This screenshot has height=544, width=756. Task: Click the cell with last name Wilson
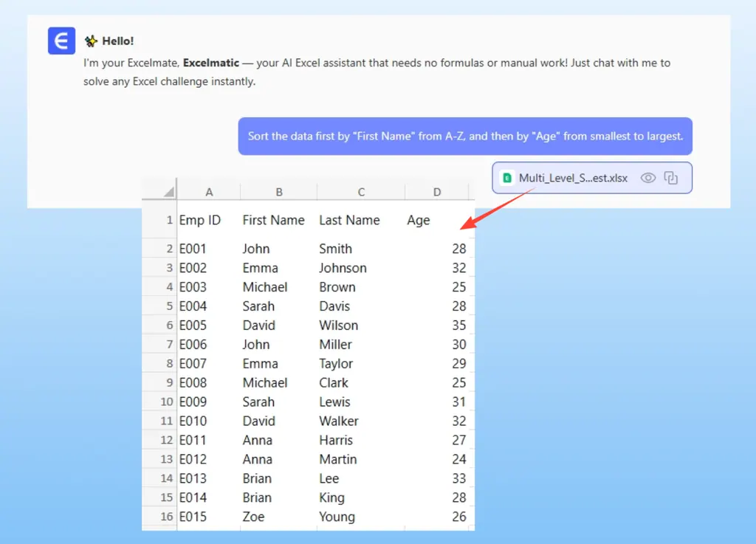click(338, 326)
